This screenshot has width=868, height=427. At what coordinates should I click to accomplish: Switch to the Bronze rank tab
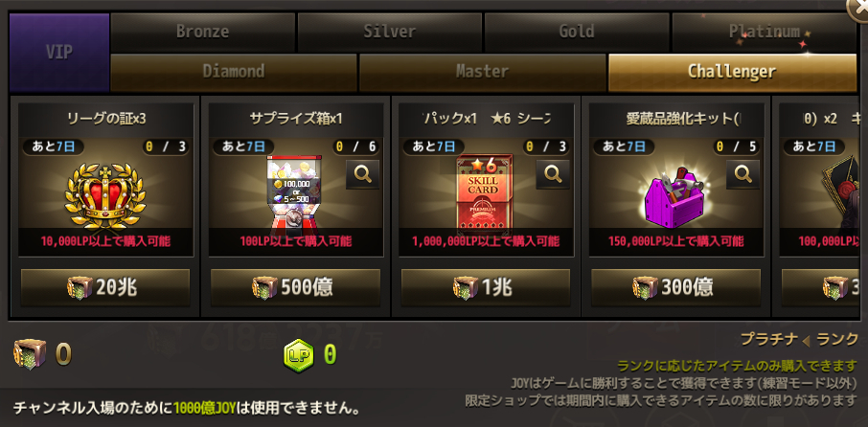tap(202, 32)
